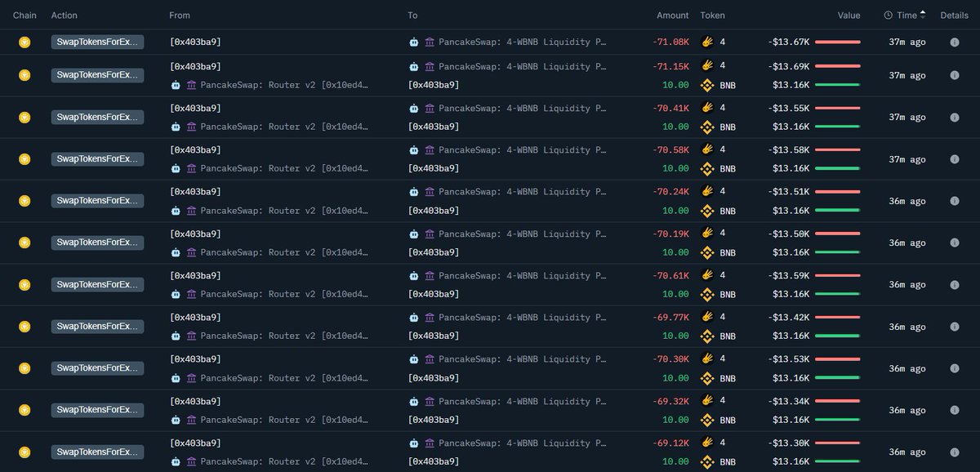This screenshot has width=980, height=472.
Task: Click robot icon before Liquidity Pool in -71.08K row
Action: coord(414,42)
